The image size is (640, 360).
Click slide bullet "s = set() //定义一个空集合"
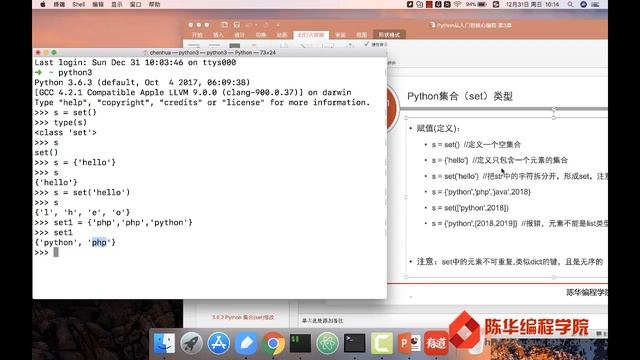476,144
